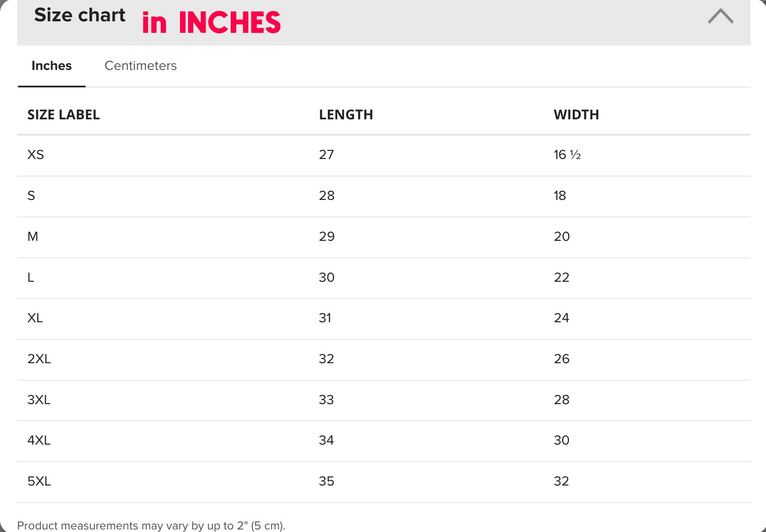Collapse the Size chart section chevron

tap(720, 17)
